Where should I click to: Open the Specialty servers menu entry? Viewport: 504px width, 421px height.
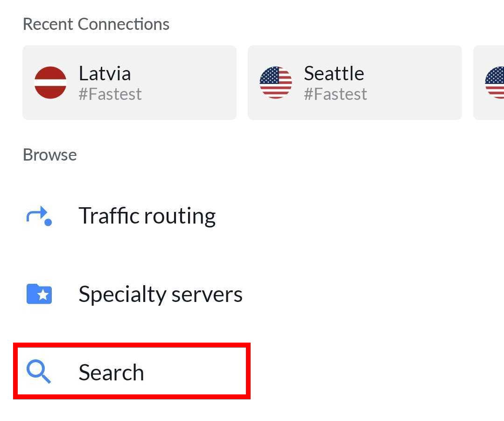click(x=161, y=295)
